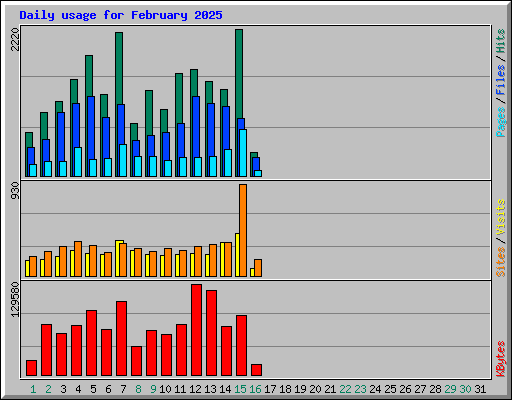512x400 pixels.
Task: Click the red 'KBytes' legend label
Action: click(x=501, y=359)
